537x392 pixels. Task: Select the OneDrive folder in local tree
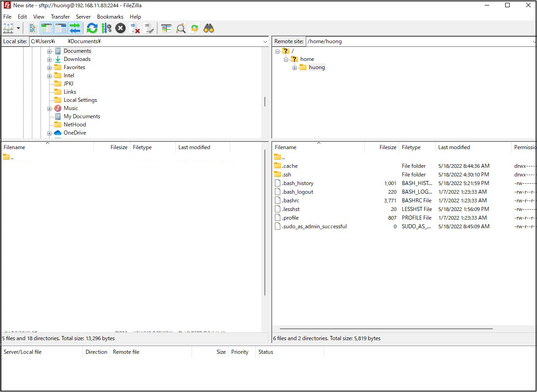click(x=75, y=133)
